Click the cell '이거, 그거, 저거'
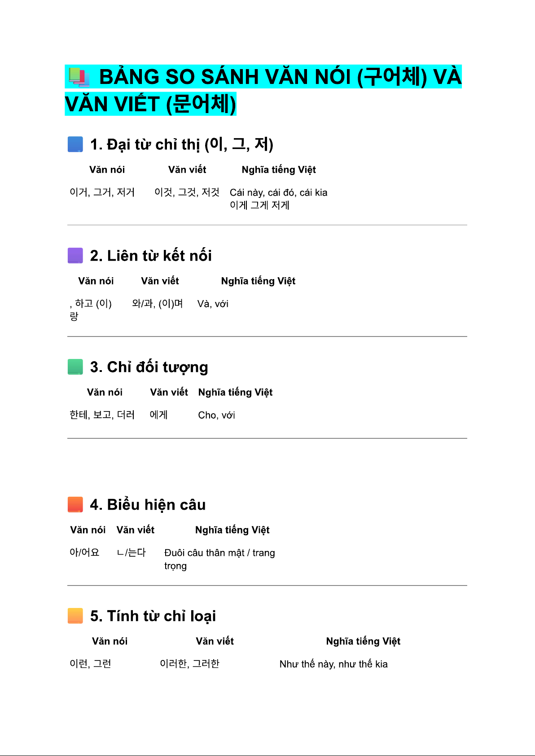The width and height of the screenshot is (535, 756). point(102,192)
